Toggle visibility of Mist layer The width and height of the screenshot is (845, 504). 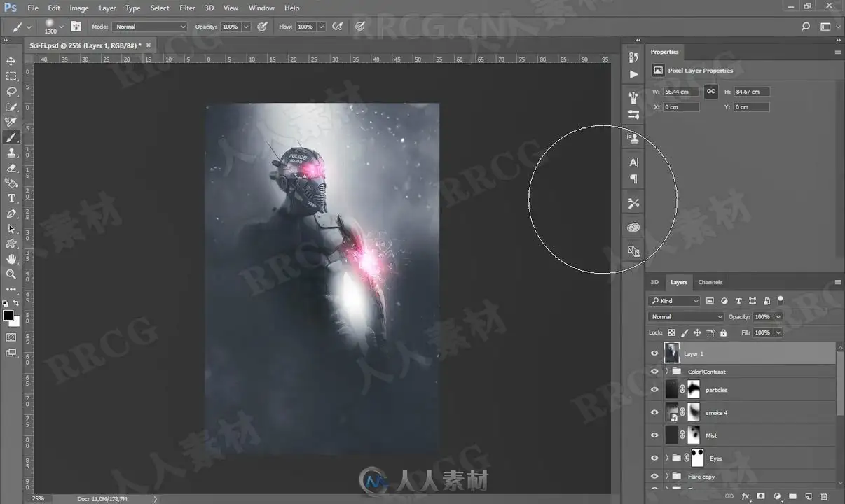tap(654, 435)
